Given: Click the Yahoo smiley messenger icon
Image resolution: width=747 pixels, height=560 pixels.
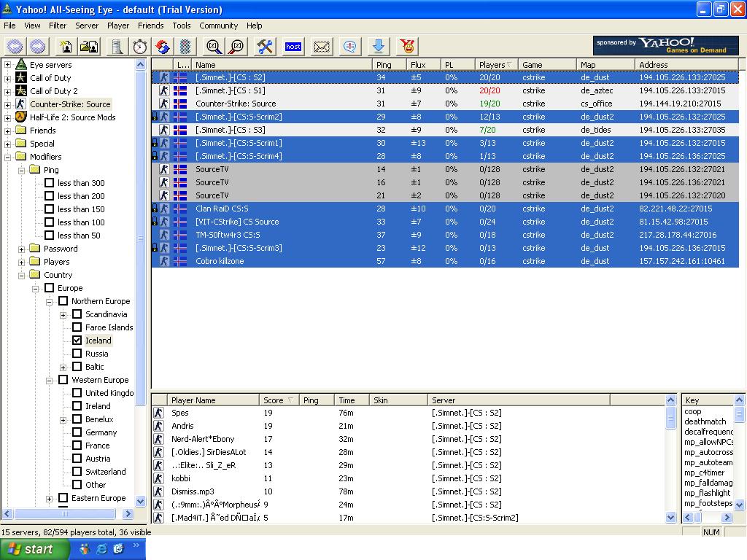Looking at the screenshot, I should (x=407, y=46).
